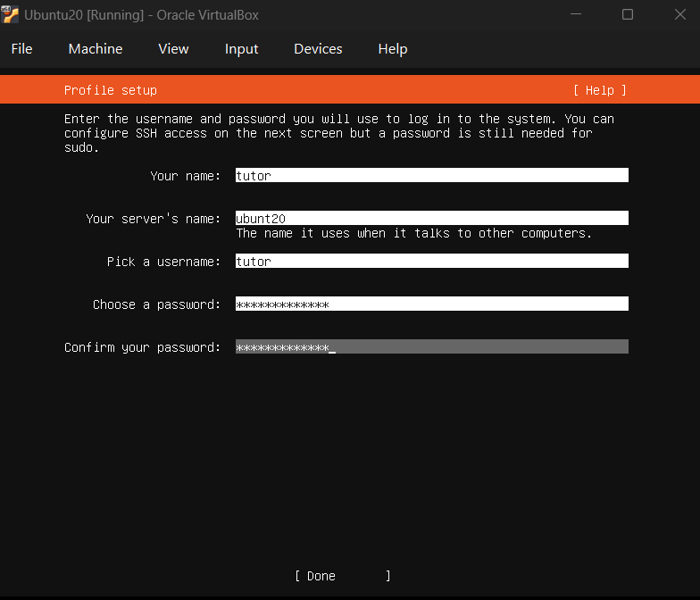The height and width of the screenshot is (600, 700).
Task: Maximize the VirtualBox window
Action: 628,14
